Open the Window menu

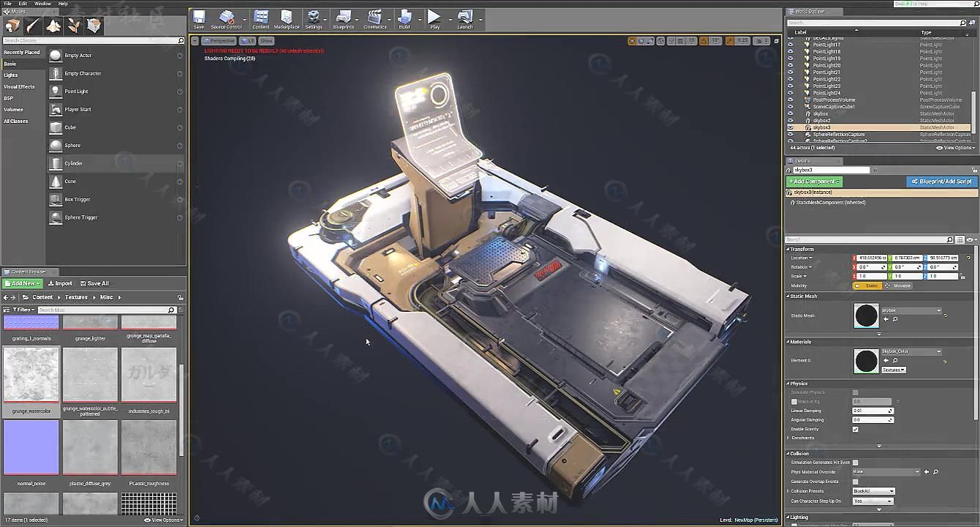(x=43, y=4)
